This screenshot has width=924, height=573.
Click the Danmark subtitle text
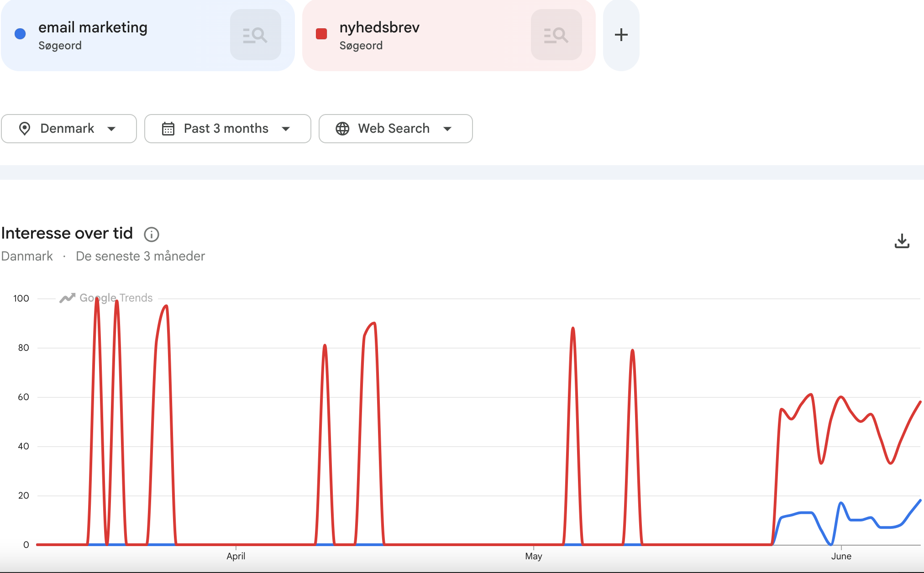click(27, 256)
